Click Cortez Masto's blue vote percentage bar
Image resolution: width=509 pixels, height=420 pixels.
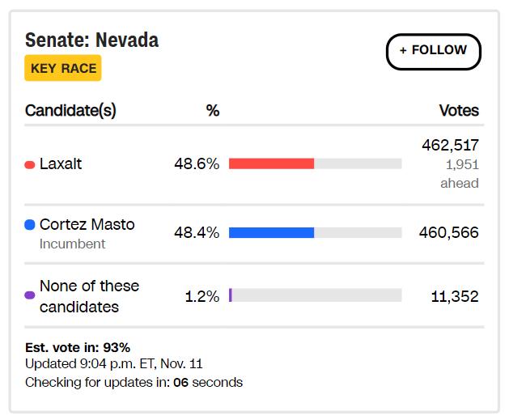click(271, 233)
